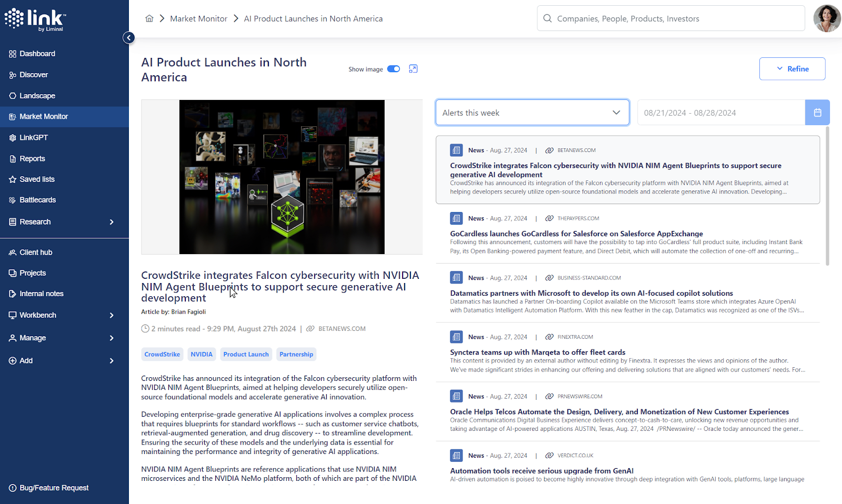
Task: Click the date range field 08/21/2024 - 08/28/2024
Action: point(721,113)
